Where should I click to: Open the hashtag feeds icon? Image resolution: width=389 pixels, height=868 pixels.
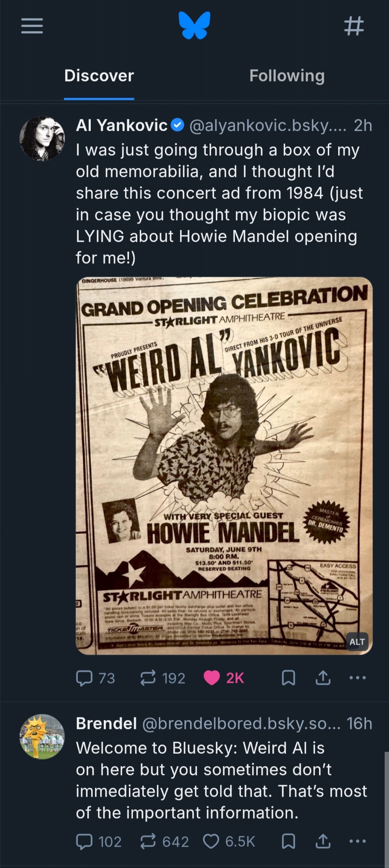354,26
